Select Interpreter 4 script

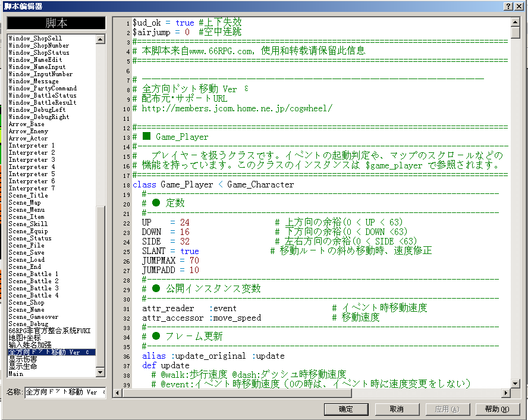32,167
